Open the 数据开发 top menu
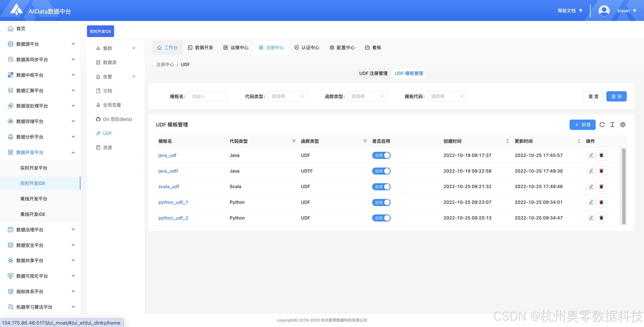The width and height of the screenshot is (644, 327). [200, 48]
